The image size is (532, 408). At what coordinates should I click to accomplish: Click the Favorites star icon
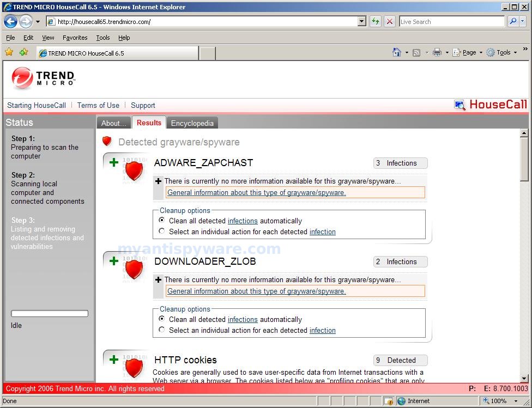coord(9,52)
